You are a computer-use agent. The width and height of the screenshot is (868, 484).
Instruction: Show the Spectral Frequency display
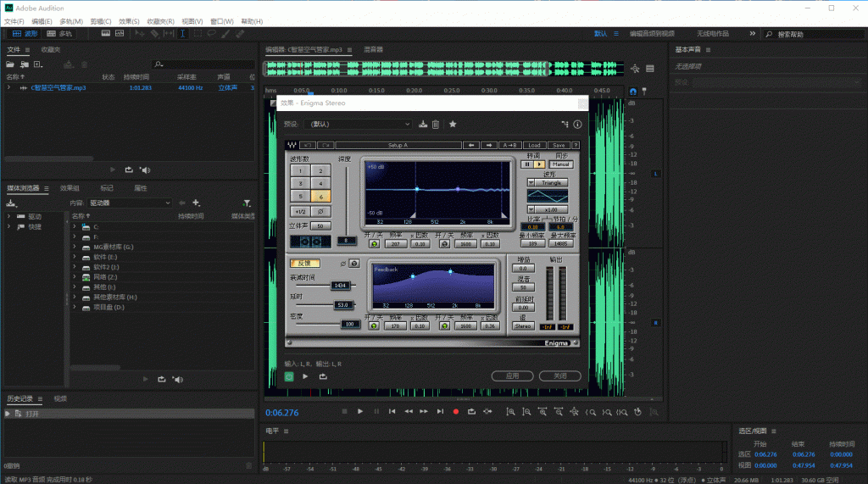(106, 34)
